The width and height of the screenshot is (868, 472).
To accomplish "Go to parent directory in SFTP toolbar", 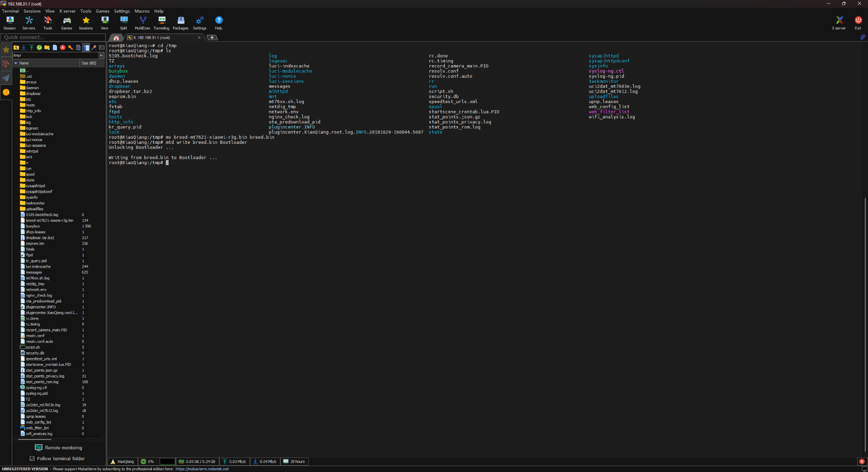I will coord(16,47).
